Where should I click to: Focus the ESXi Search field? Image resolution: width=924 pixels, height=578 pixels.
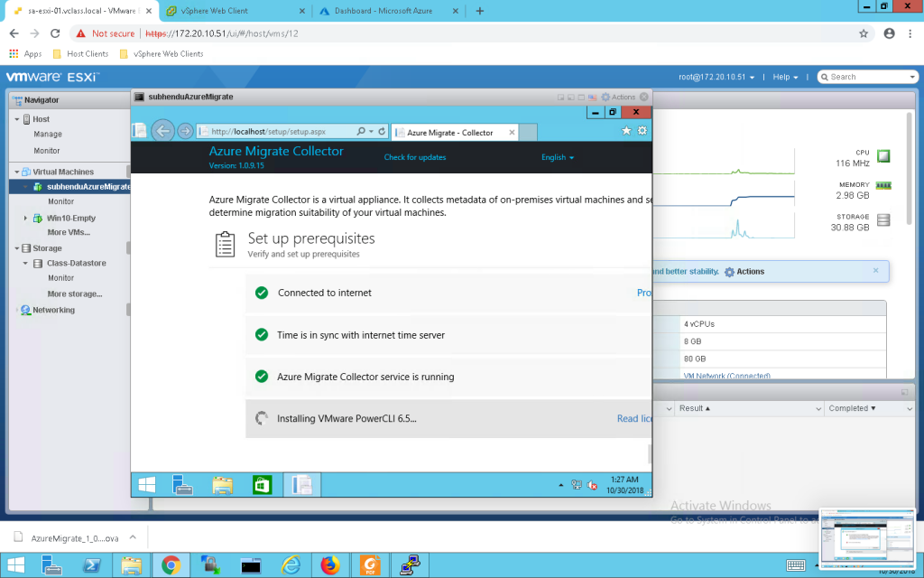click(867, 78)
